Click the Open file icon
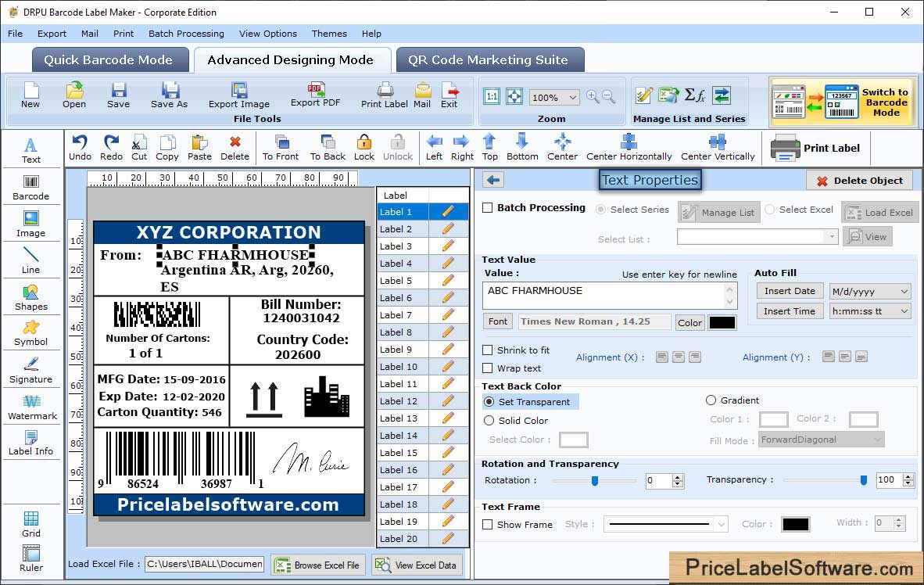 pyautogui.click(x=74, y=95)
